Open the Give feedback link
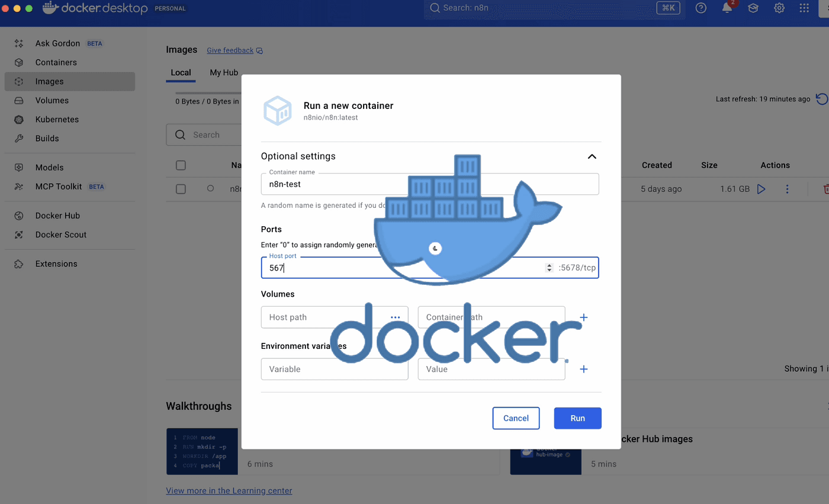829x504 pixels. click(230, 50)
